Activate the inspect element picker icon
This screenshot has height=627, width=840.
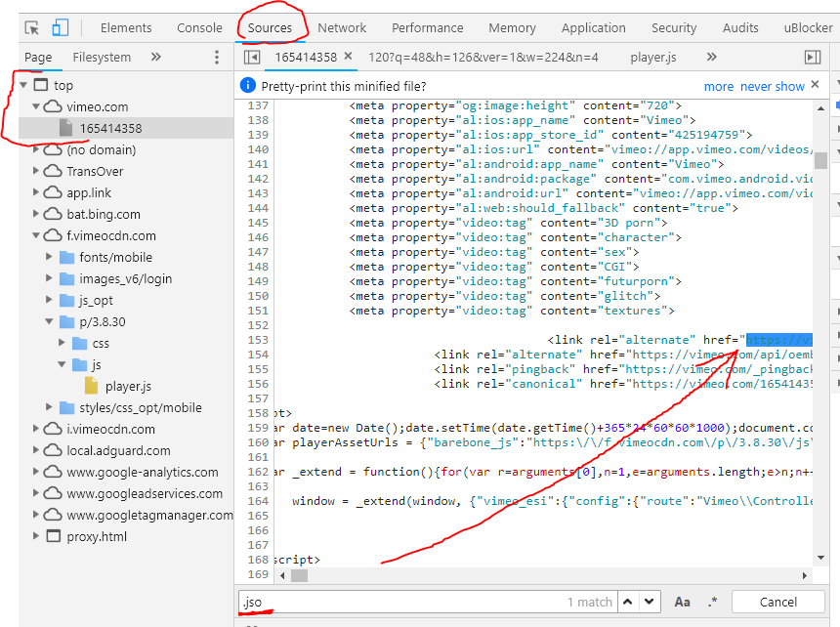[32, 28]
